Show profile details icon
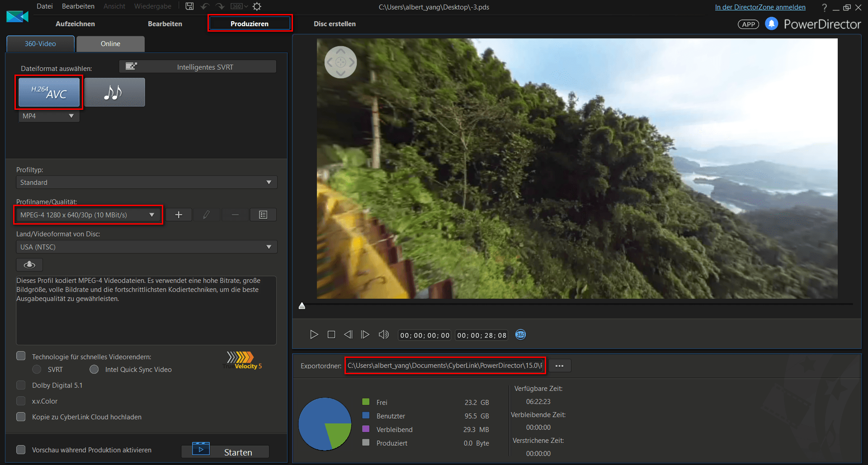Viewport: 868px width, 465px height. (263, 215)
